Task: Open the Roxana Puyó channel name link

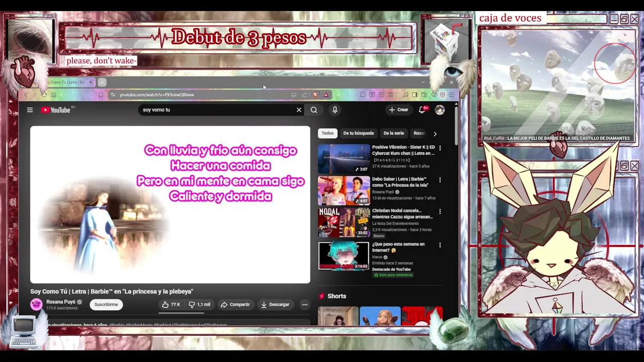Action: coord(61,302)
